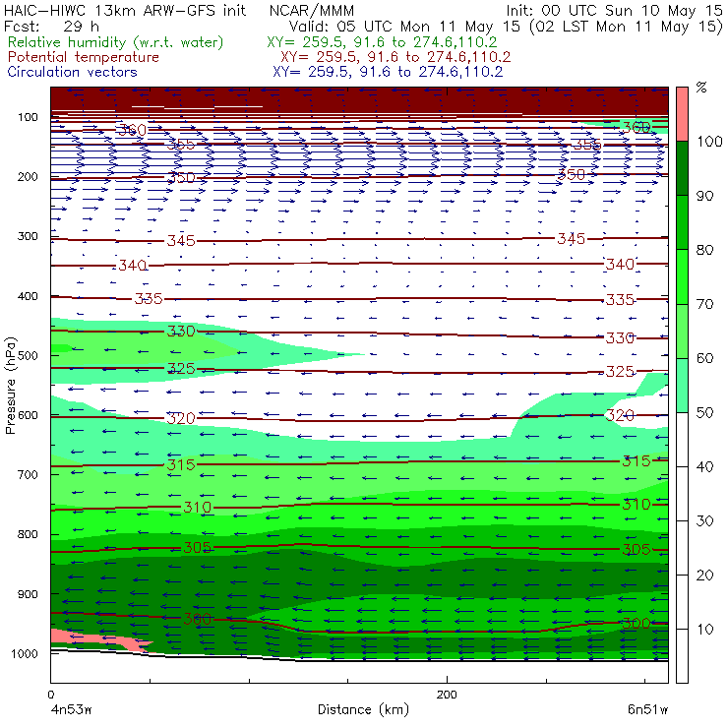
Task: Click the '700' pressure axis label
Action: click(x=28, y=475)
